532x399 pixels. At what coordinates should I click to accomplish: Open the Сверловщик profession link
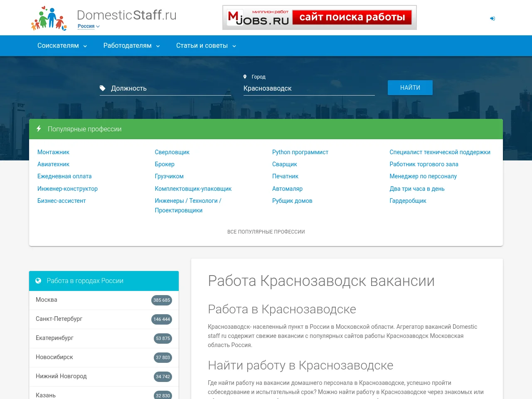[172, 152]
